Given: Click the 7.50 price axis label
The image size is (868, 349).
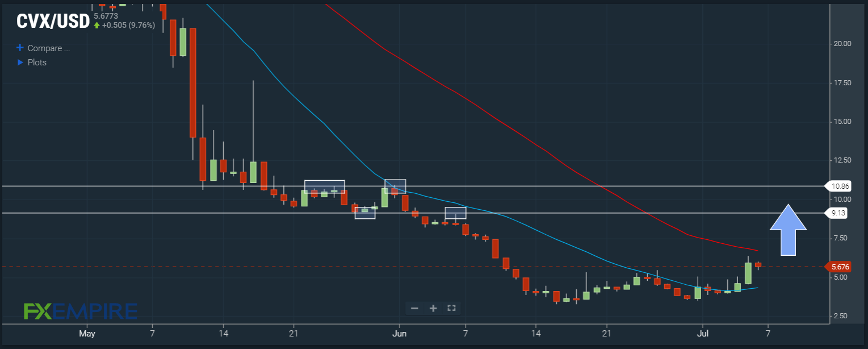Looking at the screenshot, I should pos(840,238).
